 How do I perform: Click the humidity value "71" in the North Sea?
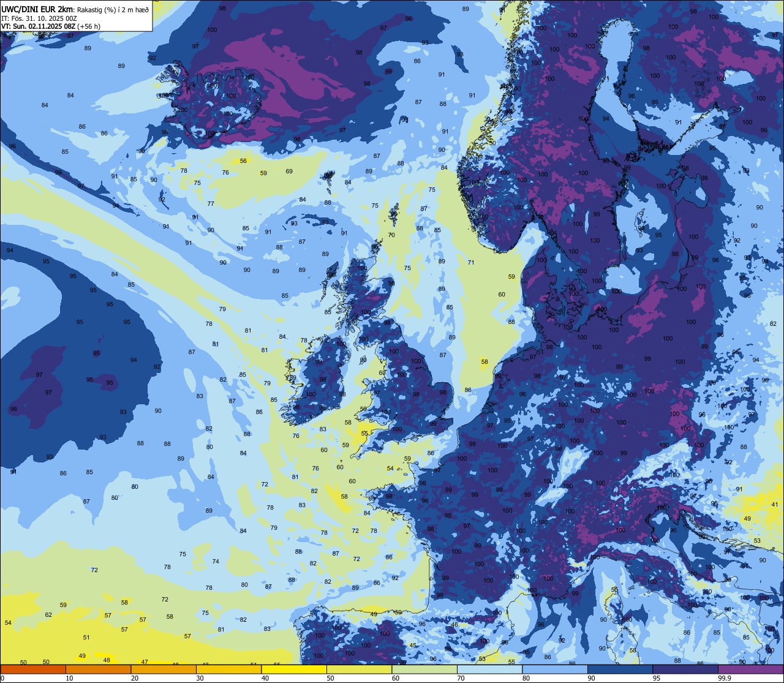(471, 263)
